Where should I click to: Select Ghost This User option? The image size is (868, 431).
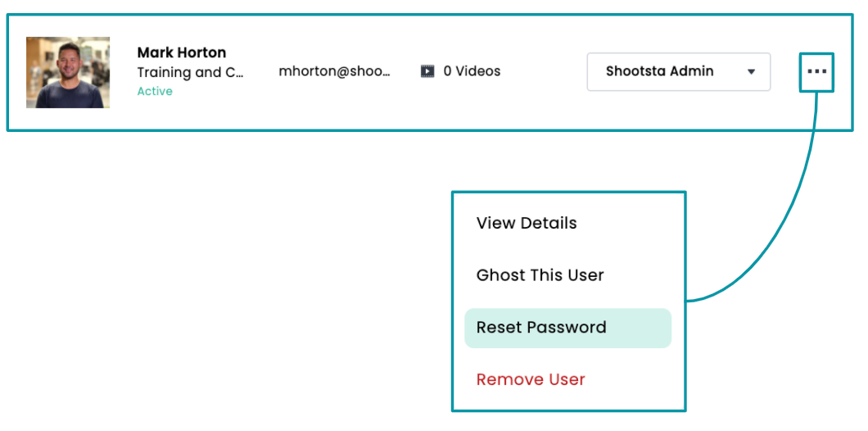540,275
